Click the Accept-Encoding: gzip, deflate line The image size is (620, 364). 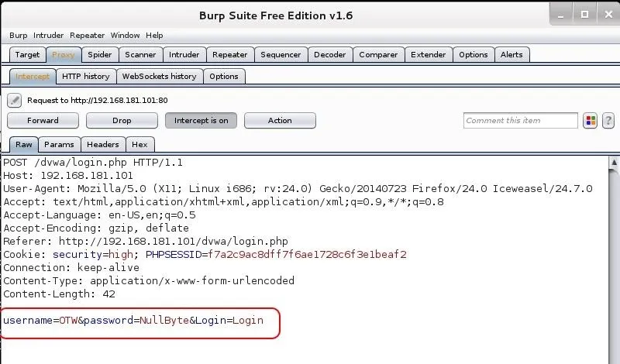coord(96,228)
